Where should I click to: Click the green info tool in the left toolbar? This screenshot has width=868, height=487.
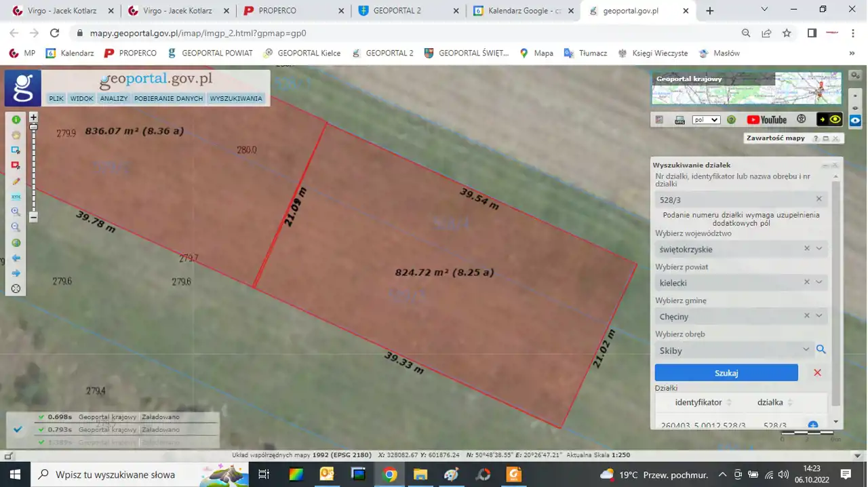pos(16,120)
